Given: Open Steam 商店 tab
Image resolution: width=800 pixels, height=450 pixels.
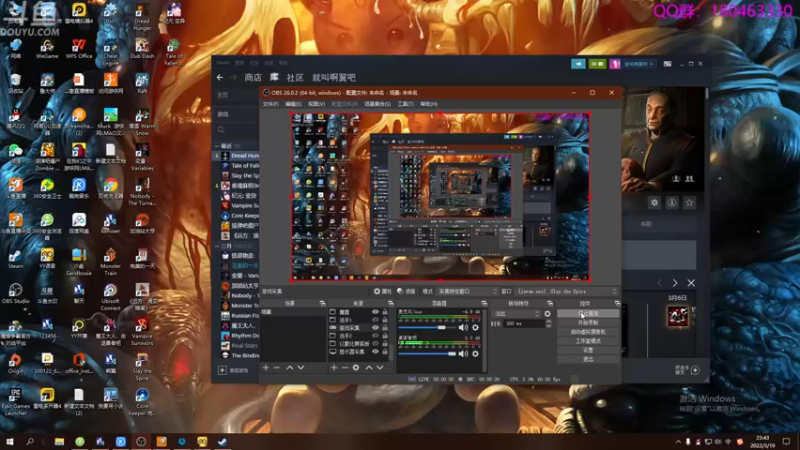Looking at the screenshot, I should pos(253,78).
